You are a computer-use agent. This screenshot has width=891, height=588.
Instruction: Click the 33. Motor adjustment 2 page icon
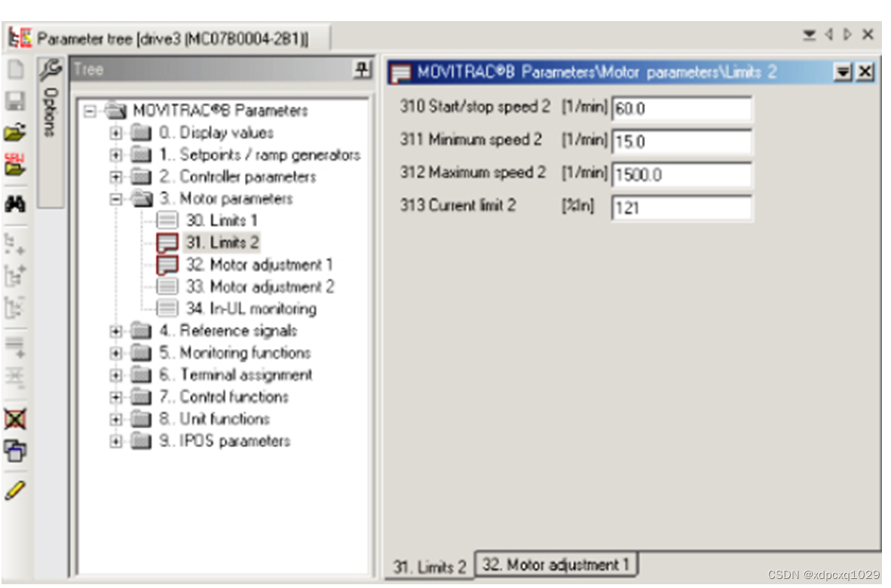pos(167,286)
